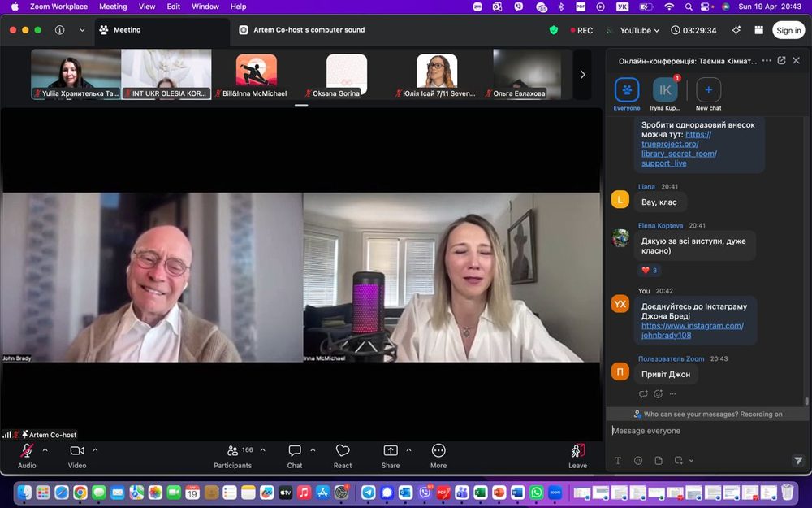
Task: Open the Zoom apps grid icon
Action: [758, 30]
